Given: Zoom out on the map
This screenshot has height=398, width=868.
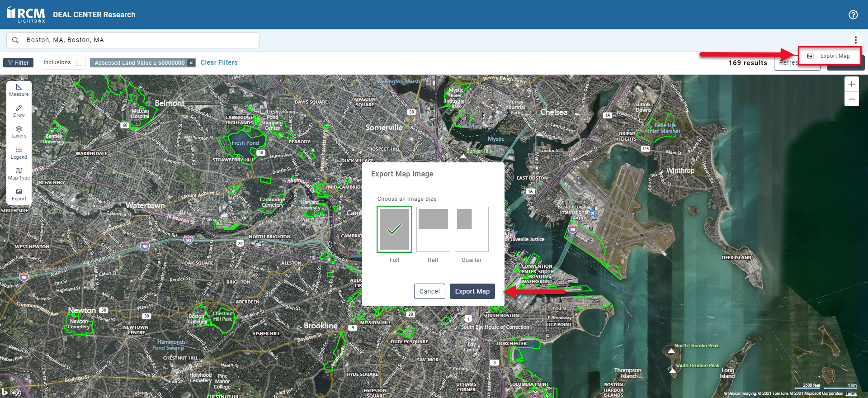Looking at the screenshot, I should click(x=851, y=99).
